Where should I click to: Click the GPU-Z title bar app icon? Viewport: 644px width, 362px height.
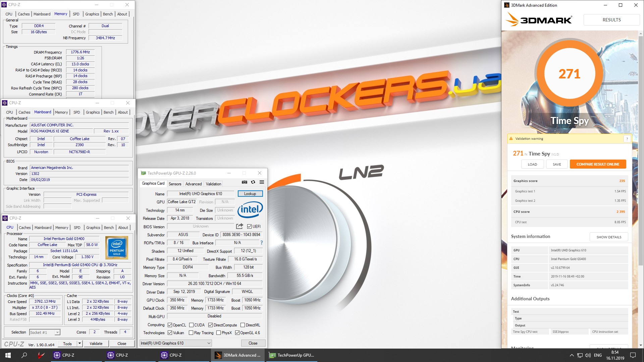tap(144, 173)
